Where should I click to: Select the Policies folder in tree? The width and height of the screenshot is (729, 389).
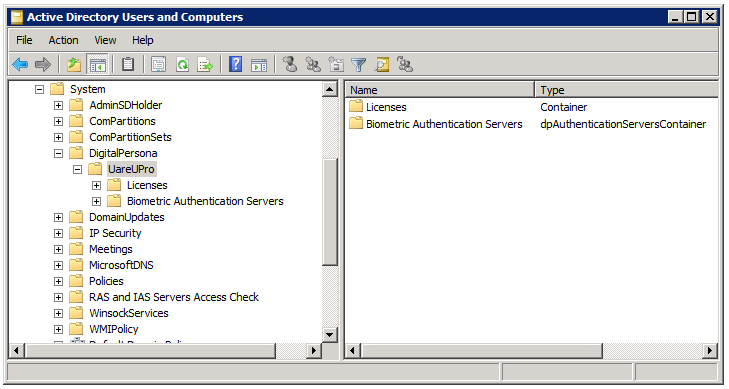(106, 281)
